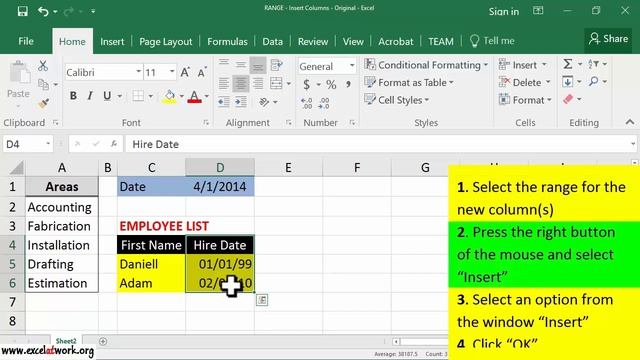
Task: Expand Conditional Formatting menu
Action: pyautogui.click(x=426, y=65)
